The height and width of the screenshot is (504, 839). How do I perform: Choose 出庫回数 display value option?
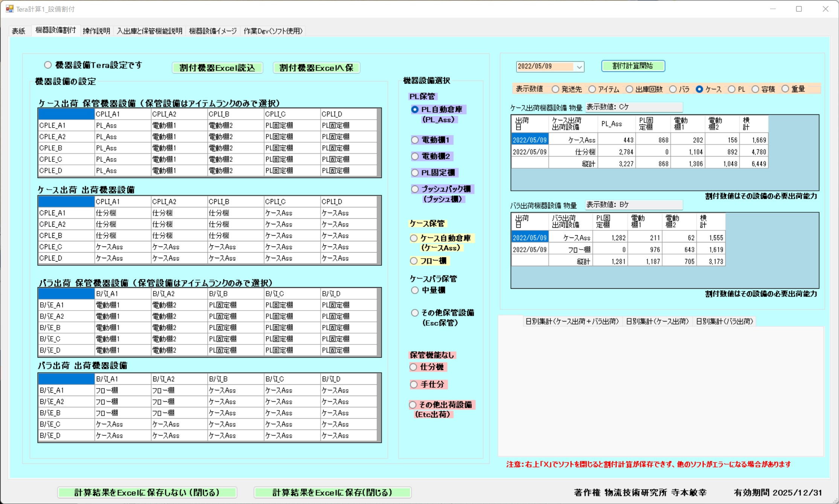(x=629, y=89)
